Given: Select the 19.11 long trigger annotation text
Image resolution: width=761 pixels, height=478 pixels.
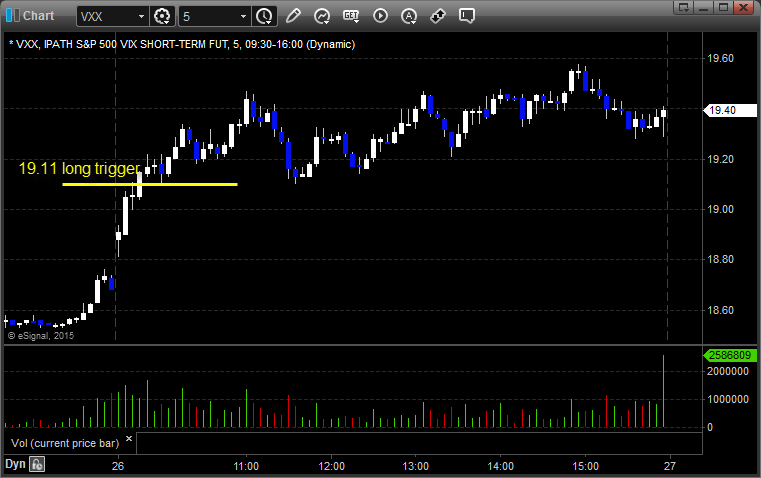Looking at the screenshot, I should 80,168.
